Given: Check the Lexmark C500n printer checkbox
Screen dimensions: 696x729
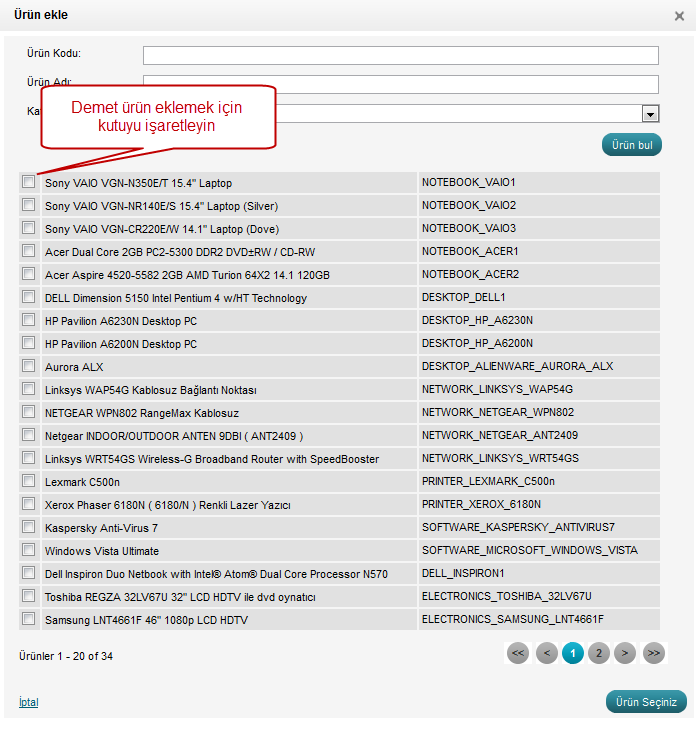Looking at the screenshot, I should pos(28,481).
